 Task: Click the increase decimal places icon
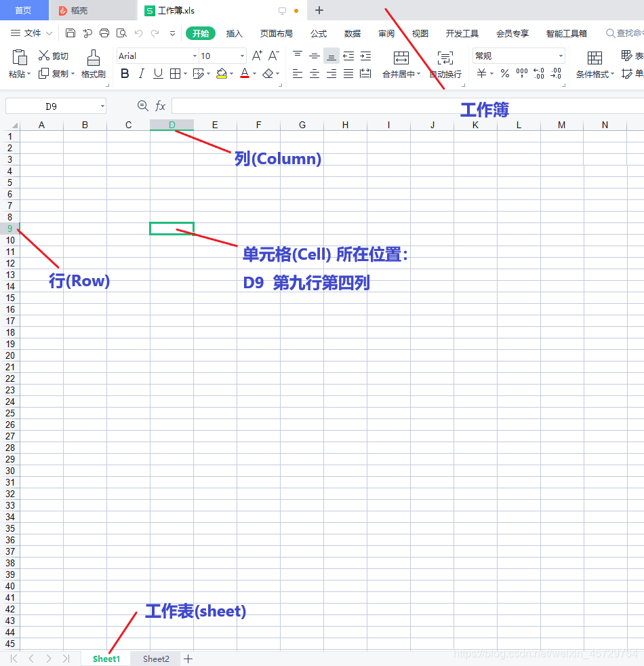tap(539, 73)
